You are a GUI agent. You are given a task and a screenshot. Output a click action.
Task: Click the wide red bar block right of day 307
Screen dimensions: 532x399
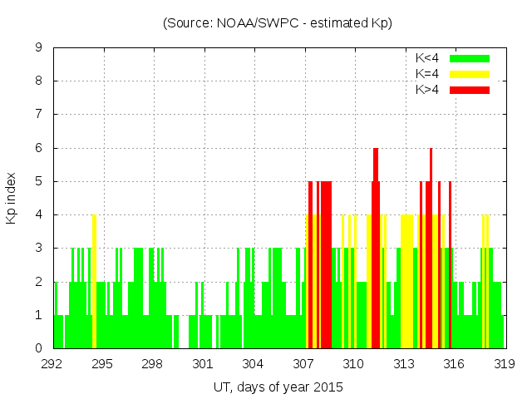pyautogui.click(x=326, y=266)
